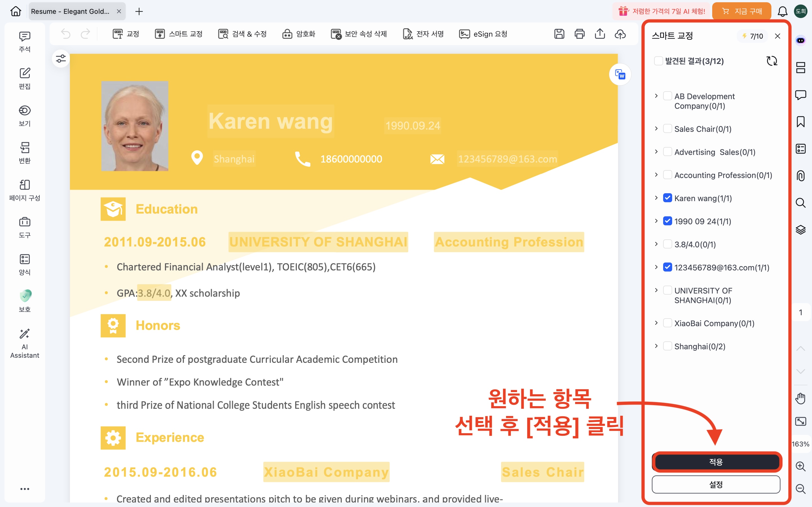Viewport: 812px width, 507px height.
Task: Click the cloud upload icon
Action: [x=620, y=34]
